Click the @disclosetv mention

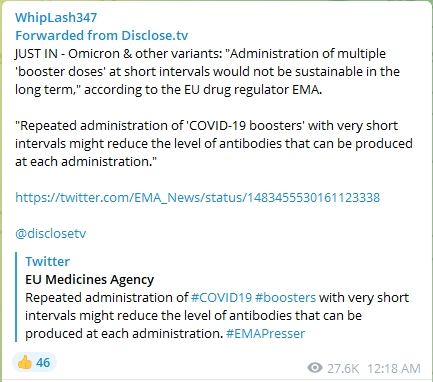(x=50, y=233)
